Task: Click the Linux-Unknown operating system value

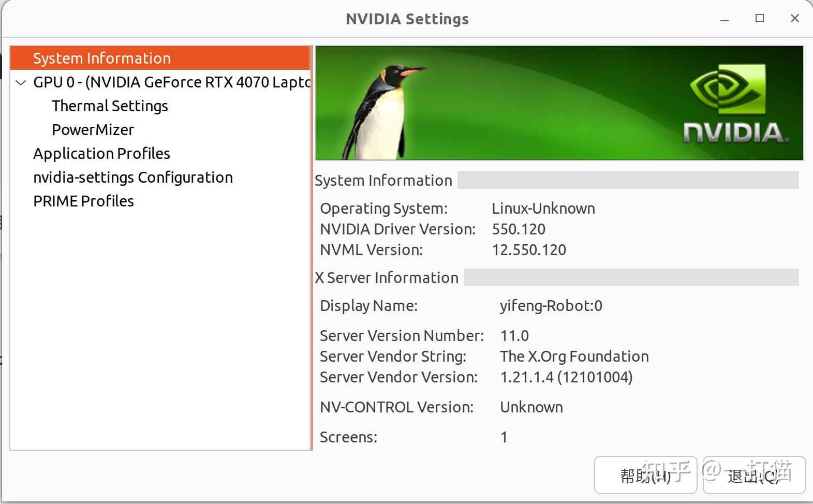Action: coord(543,209)
